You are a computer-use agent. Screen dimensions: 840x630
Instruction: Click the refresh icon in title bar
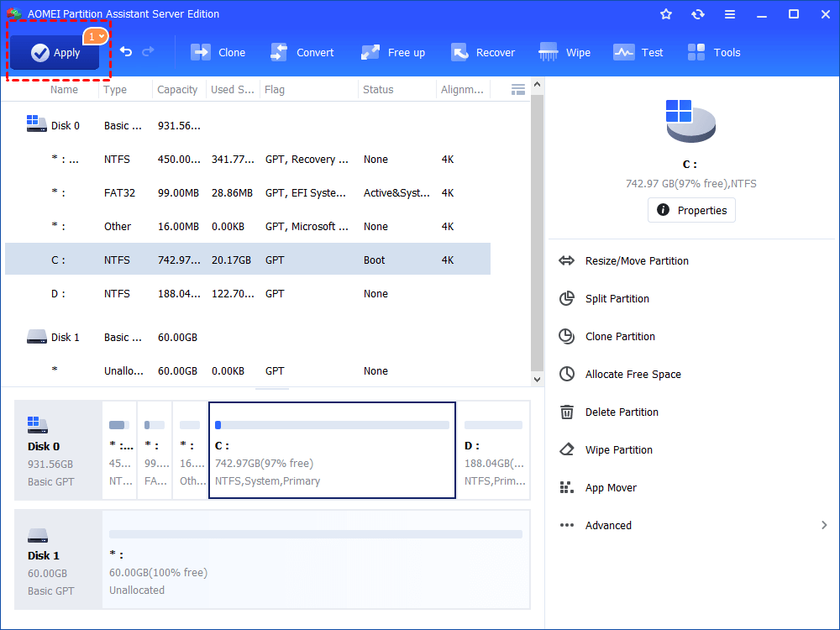[x=697, y=14]
